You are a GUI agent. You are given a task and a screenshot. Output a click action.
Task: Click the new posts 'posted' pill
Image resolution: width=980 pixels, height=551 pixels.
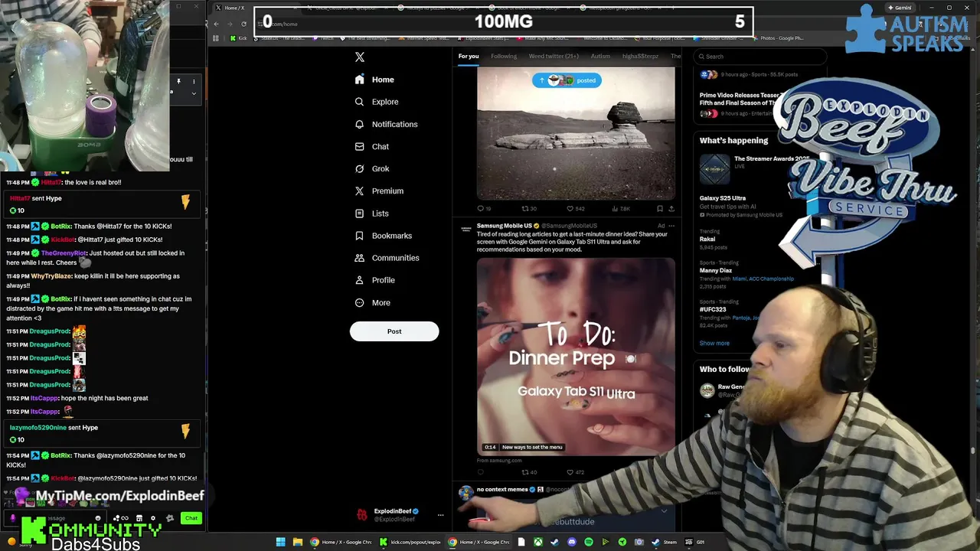(x=567, y=80)
